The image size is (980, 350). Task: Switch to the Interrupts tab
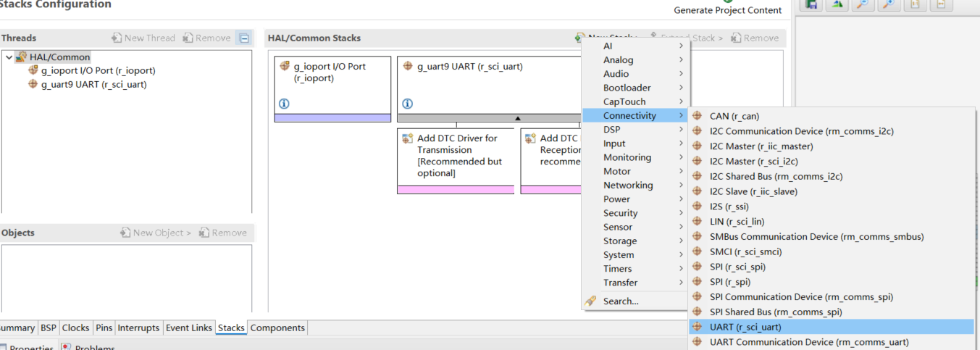point(138,328)
